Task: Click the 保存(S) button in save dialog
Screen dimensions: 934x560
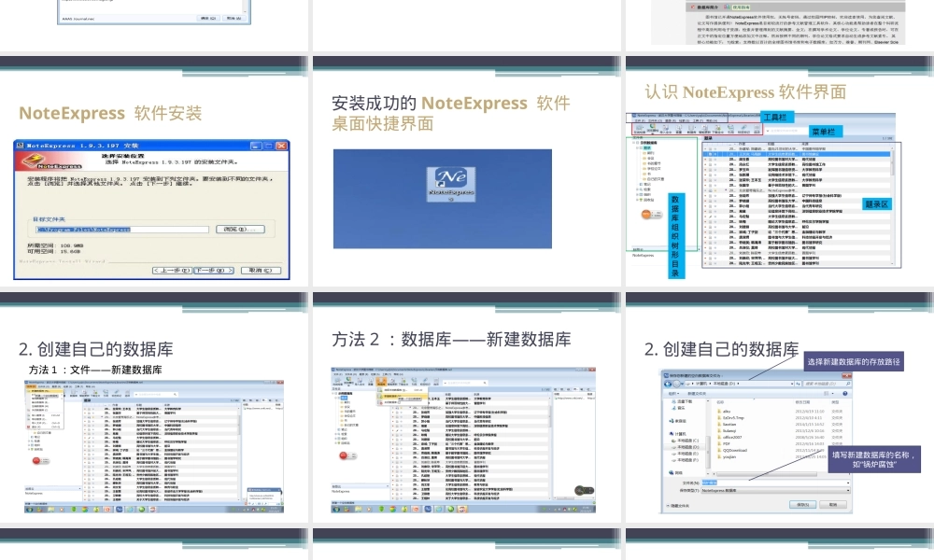Action: [x=803, y=504]
